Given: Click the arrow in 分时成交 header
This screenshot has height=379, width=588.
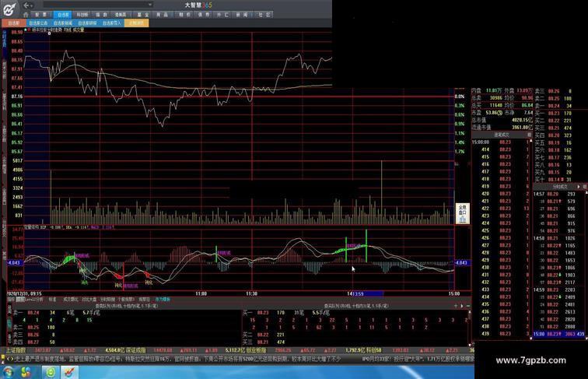Looking at the screenshot, I should [578, 186].
